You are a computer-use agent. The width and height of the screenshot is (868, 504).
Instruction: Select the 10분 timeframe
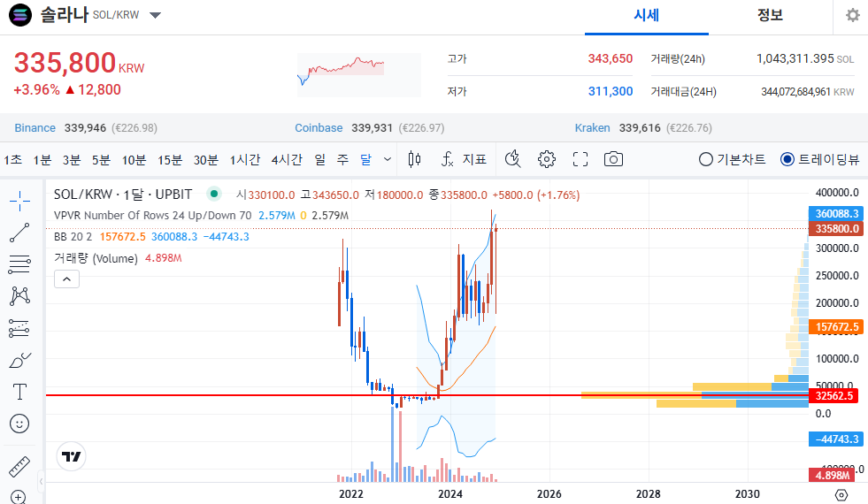[134, 160]
